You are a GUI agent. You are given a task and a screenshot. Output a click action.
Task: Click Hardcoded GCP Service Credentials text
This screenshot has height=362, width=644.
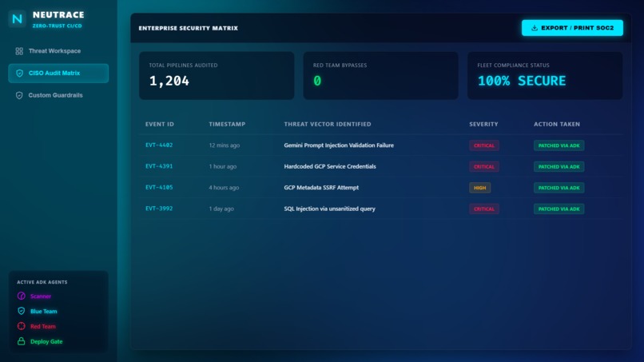(330, 166)
